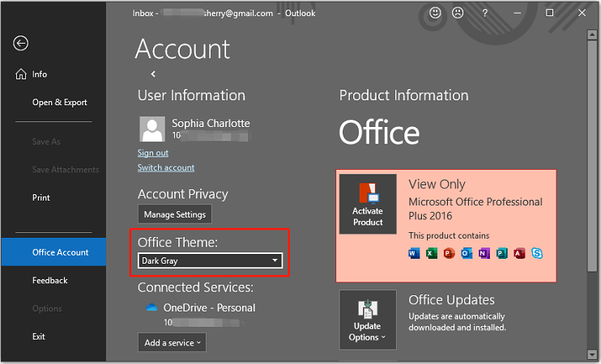
Task: Click the smiley face feedback icon
Action: tap(435, 13)
